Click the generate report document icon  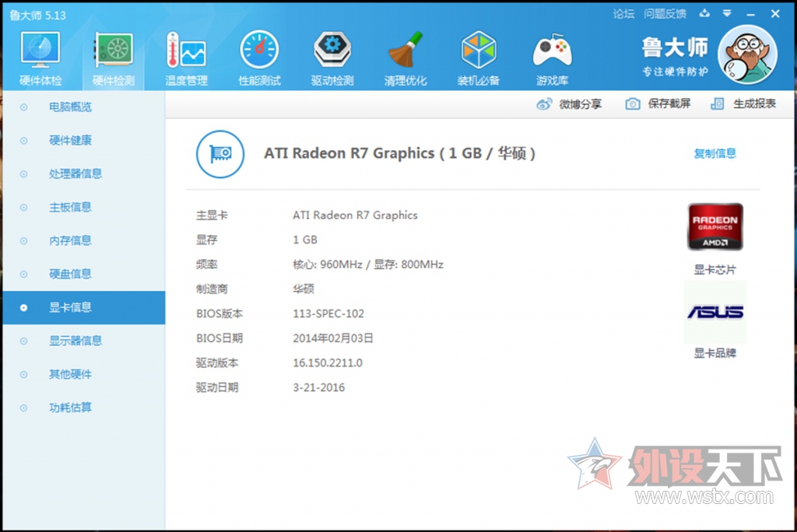[717, 103]
